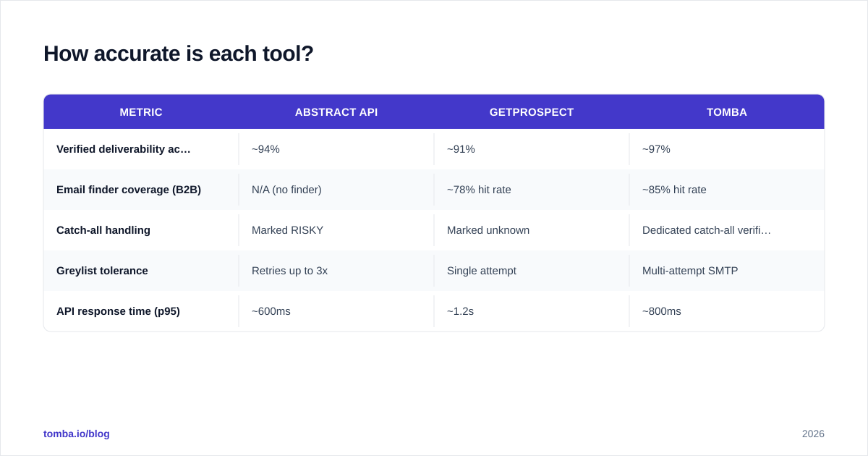Click the 'Multi-attempt SMTP' cell

pyautogui.click(x=727, y=271)
